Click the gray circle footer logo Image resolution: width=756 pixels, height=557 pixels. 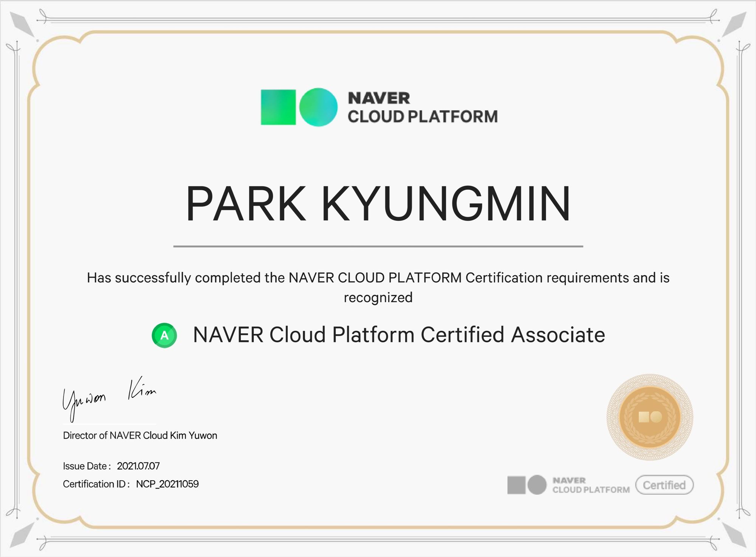point(537,485)
